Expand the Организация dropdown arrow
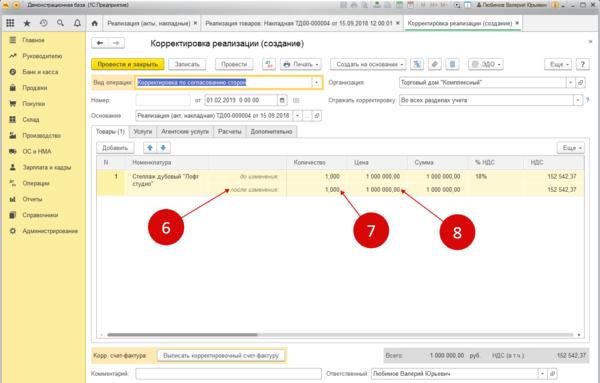600x383 pixels. tap(571, 82)
